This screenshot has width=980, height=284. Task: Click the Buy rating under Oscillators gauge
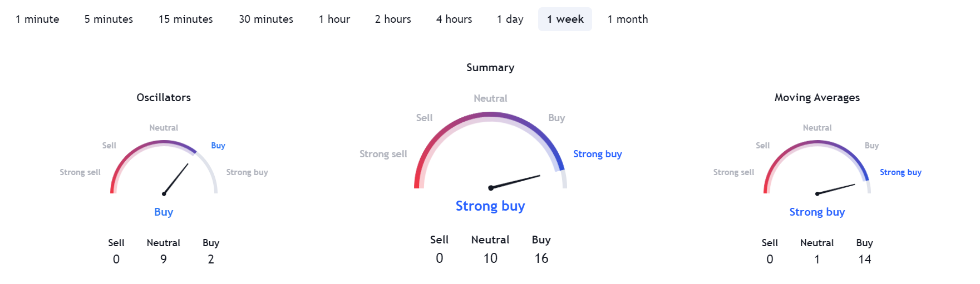[x=164, y=212]
